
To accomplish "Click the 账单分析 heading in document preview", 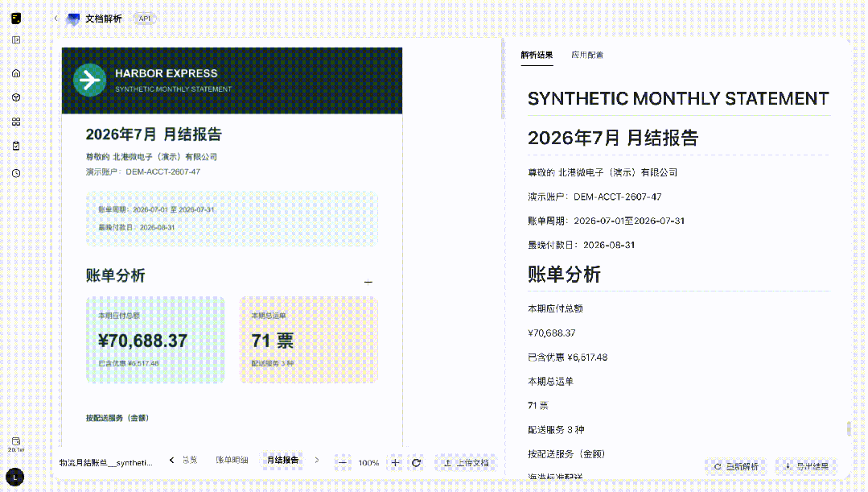I will point(115,275).
